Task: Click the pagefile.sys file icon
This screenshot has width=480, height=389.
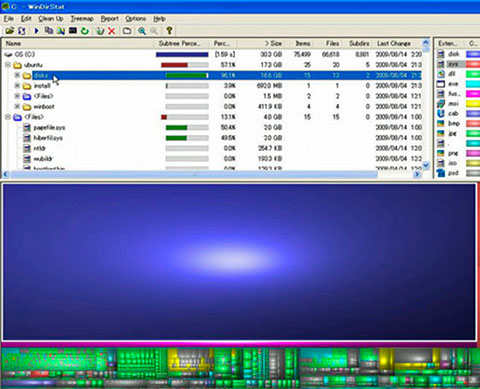Action: click(27, 127)
